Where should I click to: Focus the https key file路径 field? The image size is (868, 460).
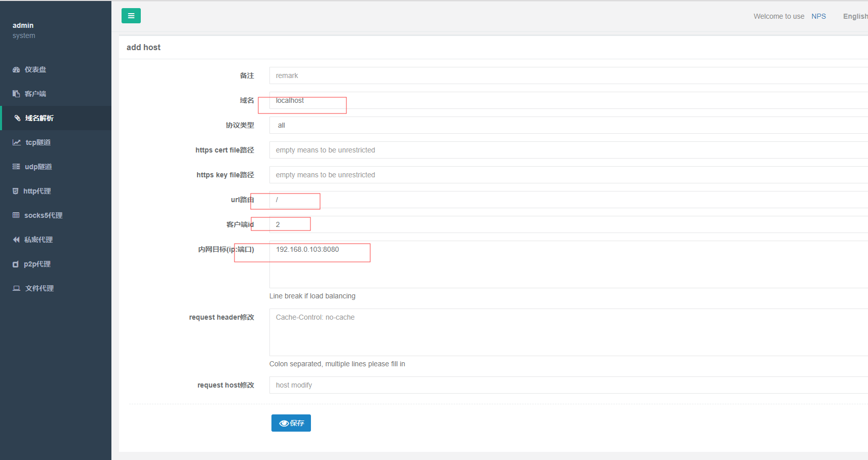(x=569, y=175)
